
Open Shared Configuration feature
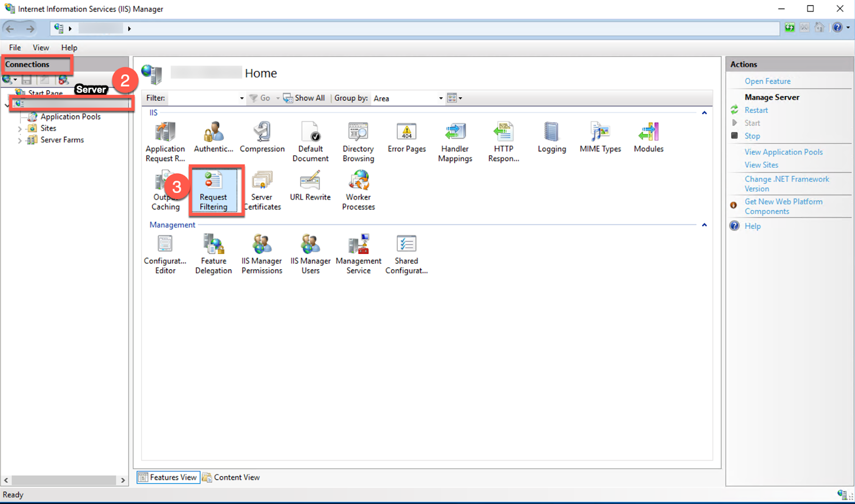point(407,254)
